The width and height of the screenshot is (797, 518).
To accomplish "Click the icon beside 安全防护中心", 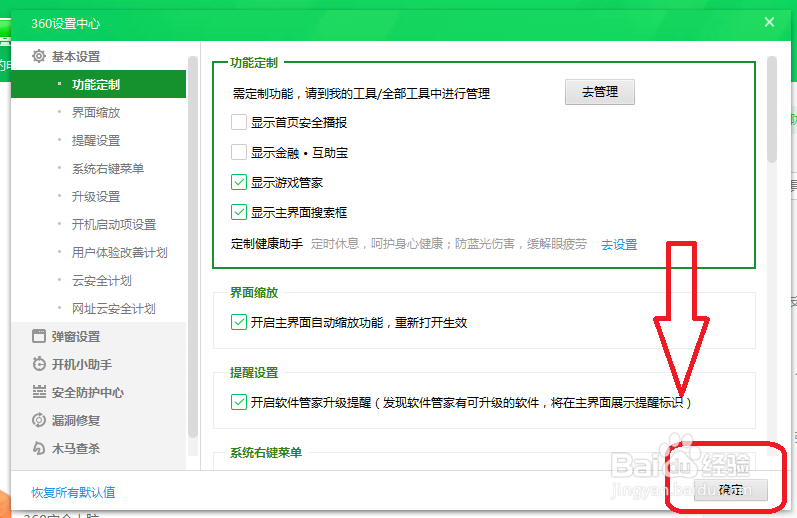I will click(x=39, y=392).
